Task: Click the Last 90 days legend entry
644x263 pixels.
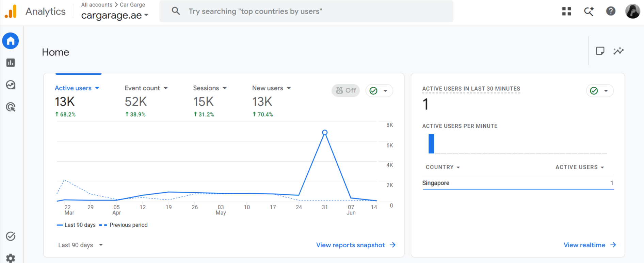Action: 76,225
